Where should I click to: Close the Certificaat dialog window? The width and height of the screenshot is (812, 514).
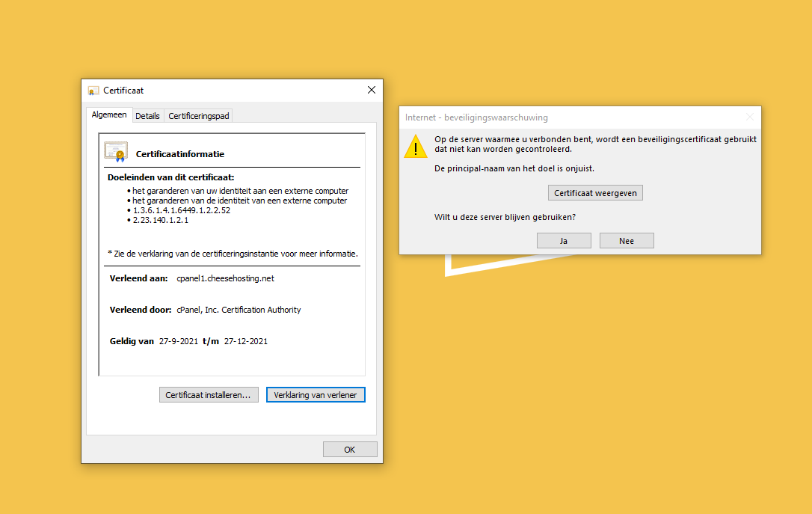[x=372, y=90]
